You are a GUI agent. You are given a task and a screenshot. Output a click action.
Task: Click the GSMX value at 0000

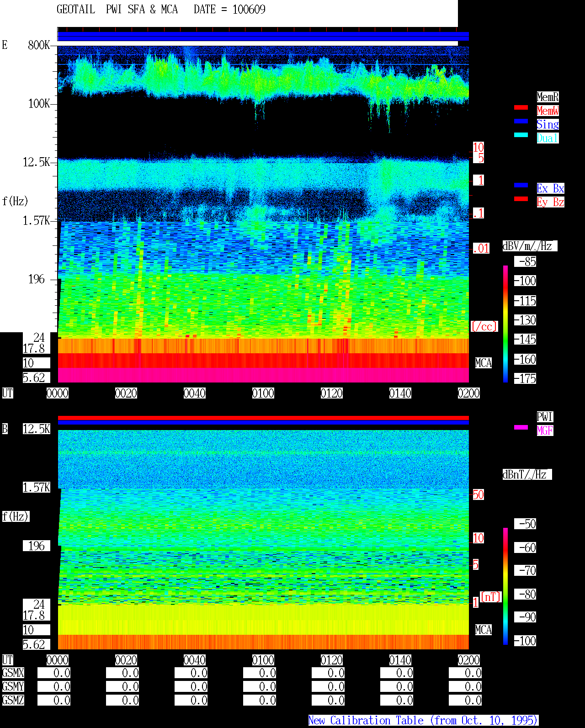(54, 673)
